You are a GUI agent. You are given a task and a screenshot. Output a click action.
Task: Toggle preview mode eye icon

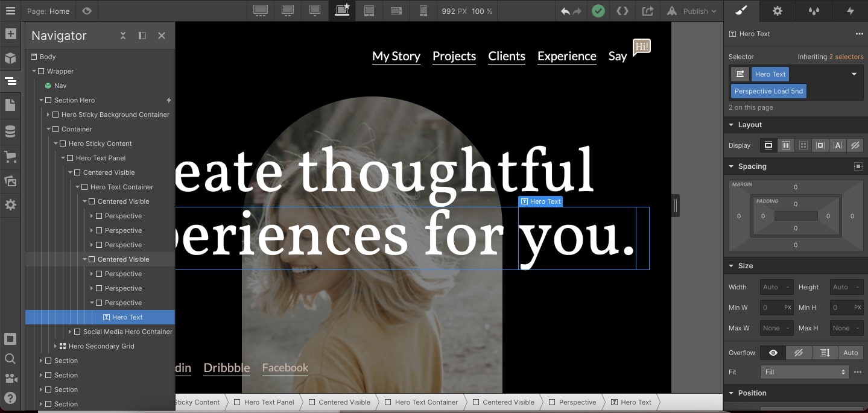87,11
